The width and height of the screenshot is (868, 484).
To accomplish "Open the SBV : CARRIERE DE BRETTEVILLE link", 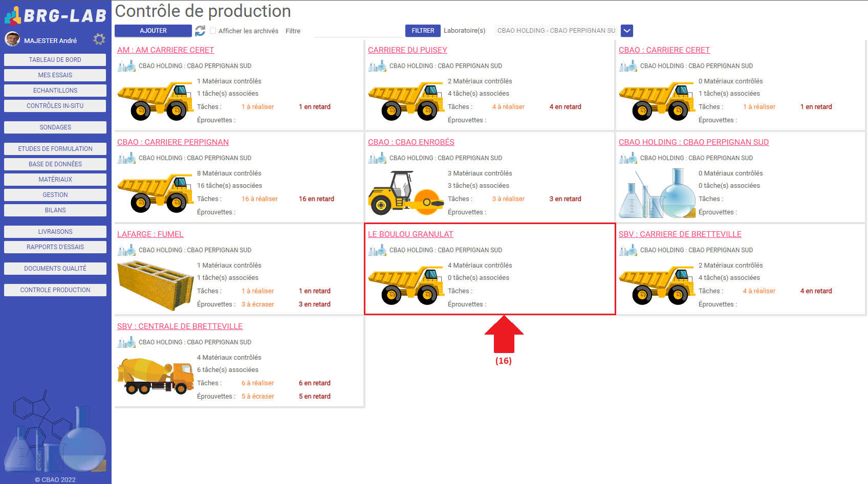I will pyautogui.click(x=680, y=234).
